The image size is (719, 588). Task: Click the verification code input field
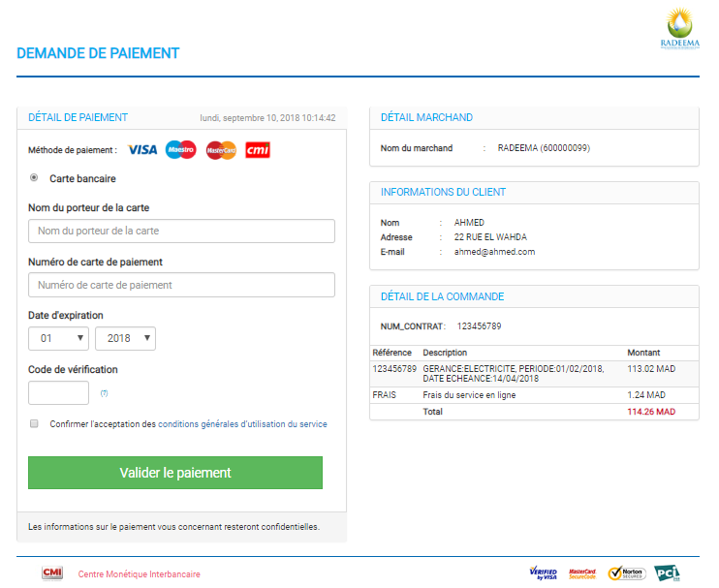coord(58,392)
